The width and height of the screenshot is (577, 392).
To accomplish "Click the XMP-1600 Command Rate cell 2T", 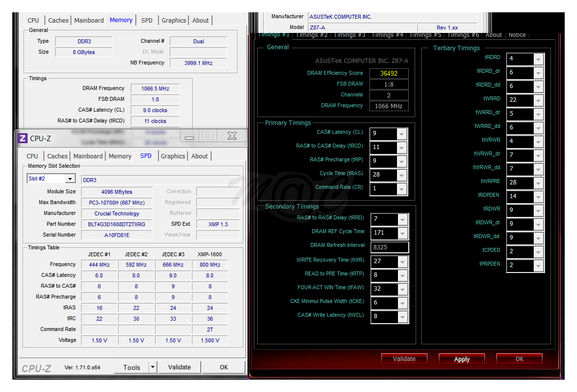I will pyautogui.click(x=210, y=330).
